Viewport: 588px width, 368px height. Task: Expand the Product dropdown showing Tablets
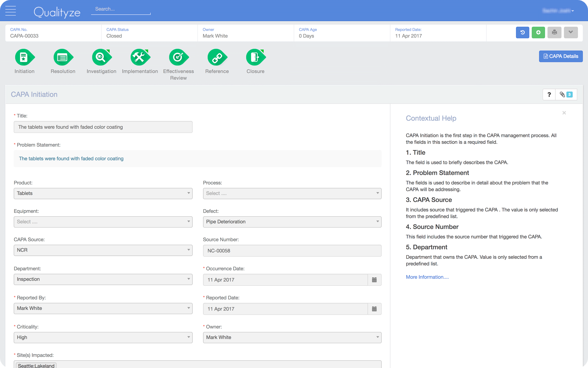pos(103,193)
